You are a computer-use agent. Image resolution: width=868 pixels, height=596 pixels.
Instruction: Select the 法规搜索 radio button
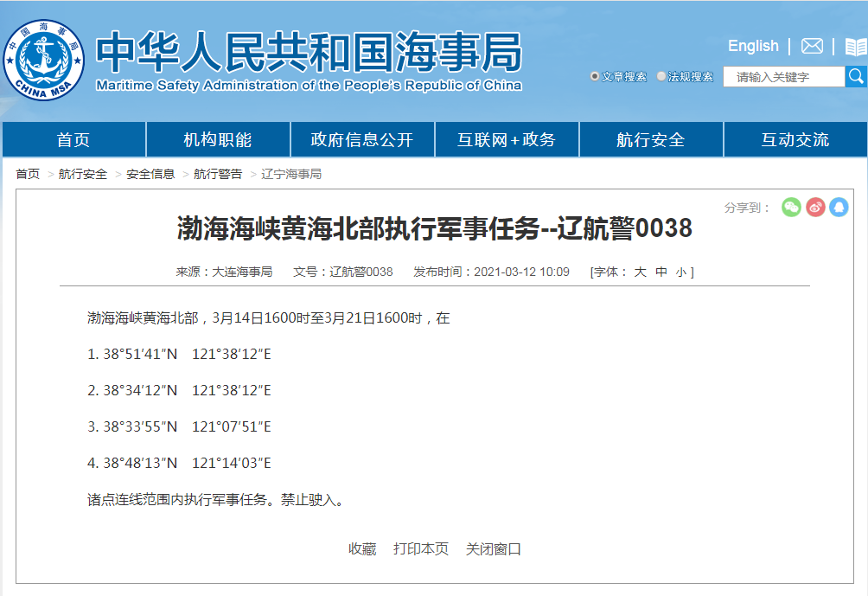[x=661, y=76]
